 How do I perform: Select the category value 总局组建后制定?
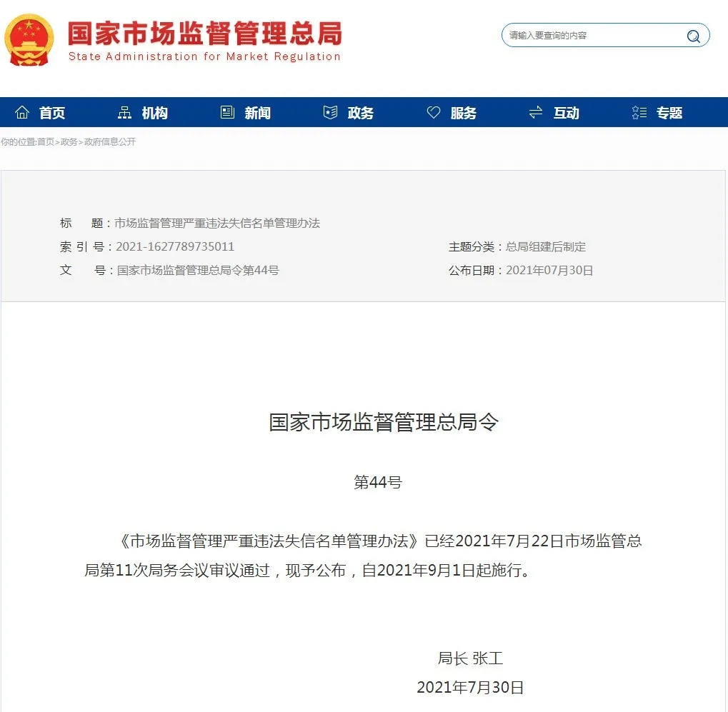[x=546, y=246]
